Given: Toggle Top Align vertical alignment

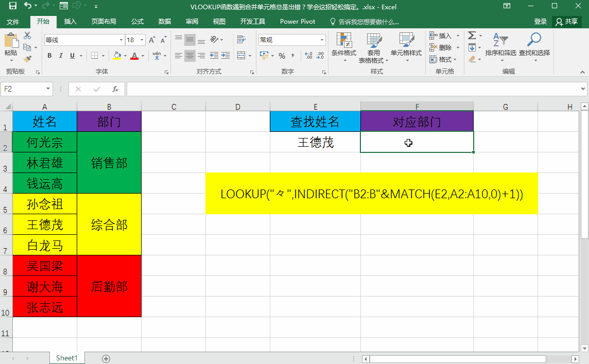Looking at the screenshot, I should [179, 39].
